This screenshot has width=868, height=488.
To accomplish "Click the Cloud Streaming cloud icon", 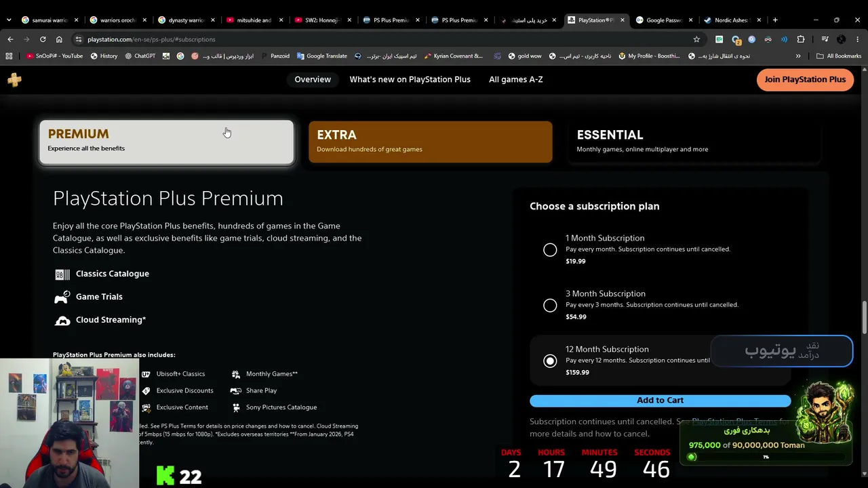I will [x=62, y=320].
